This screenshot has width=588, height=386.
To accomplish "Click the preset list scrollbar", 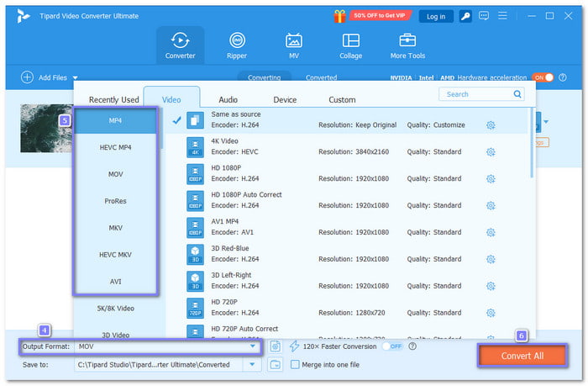I will tap(532, 143).
